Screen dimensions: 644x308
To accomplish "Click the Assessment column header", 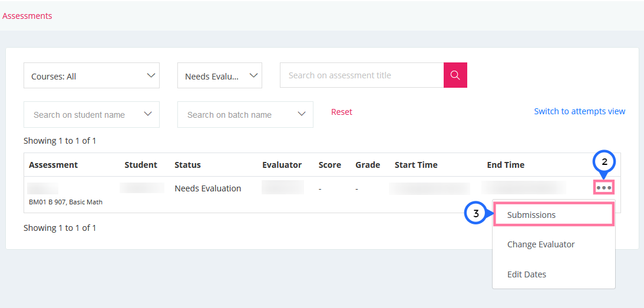I will click(54, 165).
